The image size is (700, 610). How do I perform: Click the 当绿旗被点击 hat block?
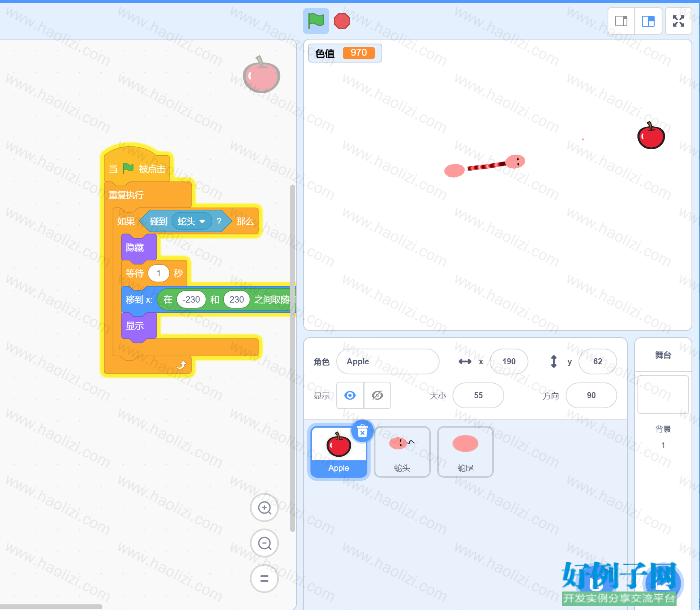(137, 165)
